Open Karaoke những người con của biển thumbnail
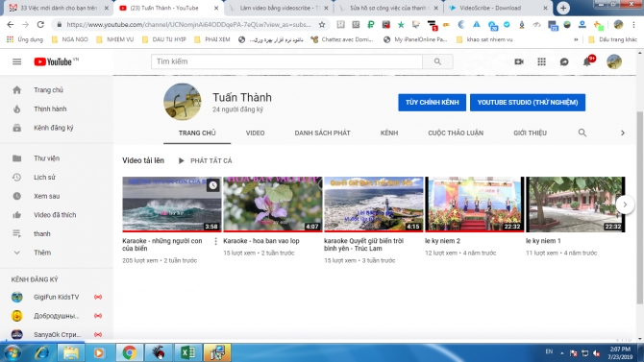 pos(172,205)
